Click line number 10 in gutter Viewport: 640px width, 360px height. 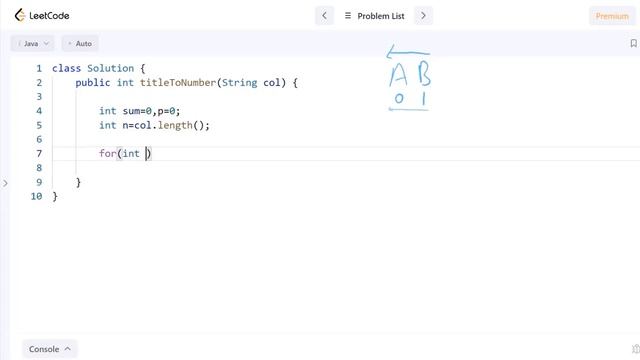[36, 196]
